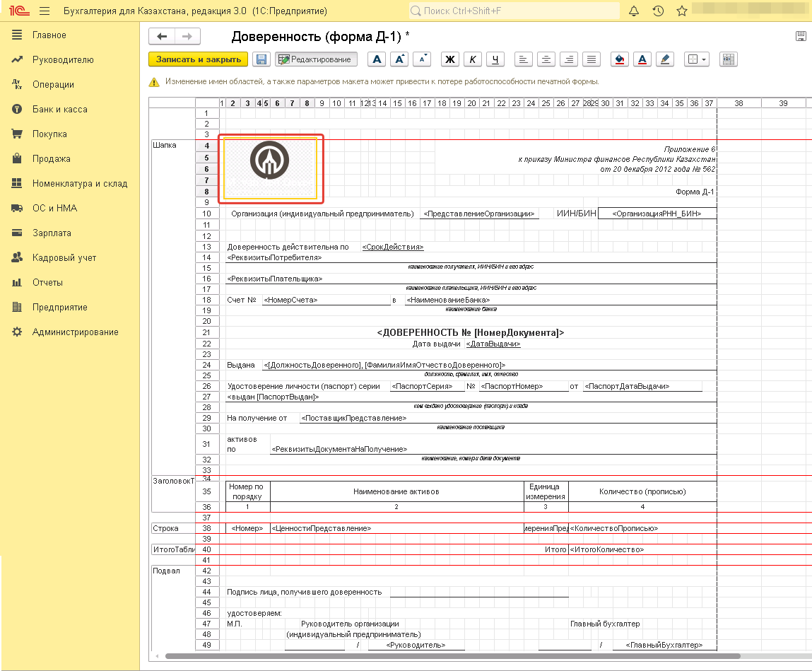
Task: Click title cell ДОВЕРЕННОСТЬ № [НомерДокумента]
Action: click(x=471, y=332)
